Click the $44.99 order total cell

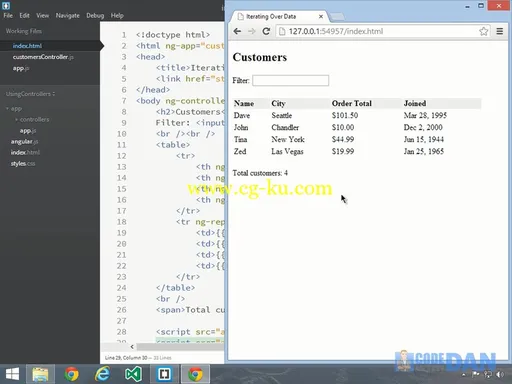pos(343,139)
